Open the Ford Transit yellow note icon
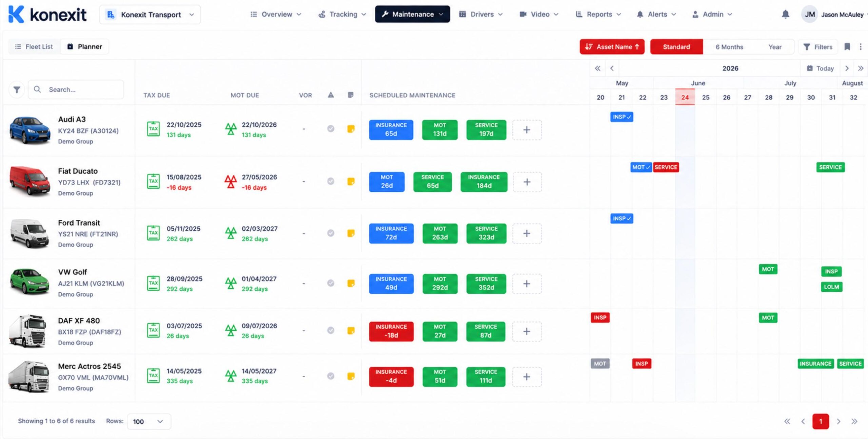The width and height of the screenshot is (868, 439). tap(351, 233)
